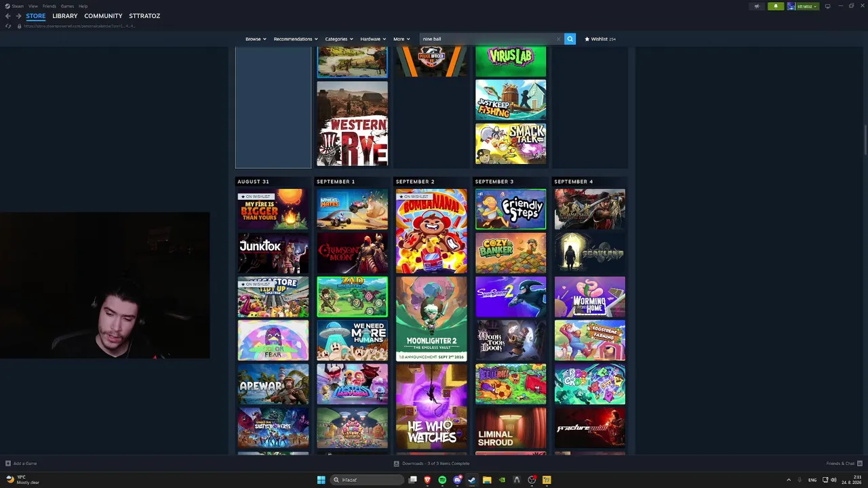
Task: Open the Smack Talk game capsule
Action: (511, 144)
